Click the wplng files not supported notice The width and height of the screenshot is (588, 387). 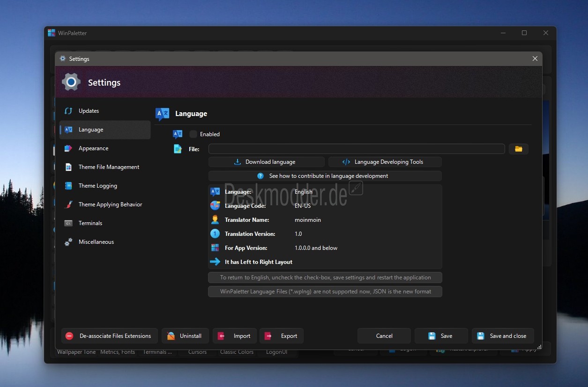[x=325, y=292]
